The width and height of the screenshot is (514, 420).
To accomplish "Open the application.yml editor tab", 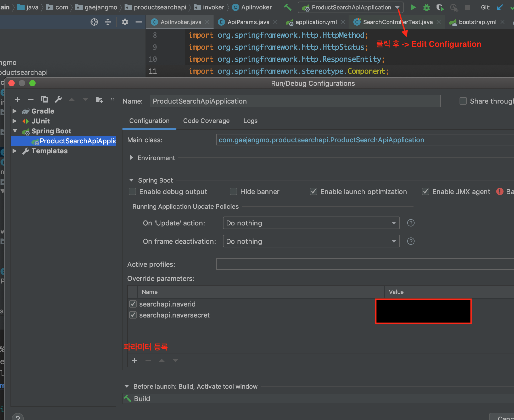I will pyautogui.click(x=316, y=22).
